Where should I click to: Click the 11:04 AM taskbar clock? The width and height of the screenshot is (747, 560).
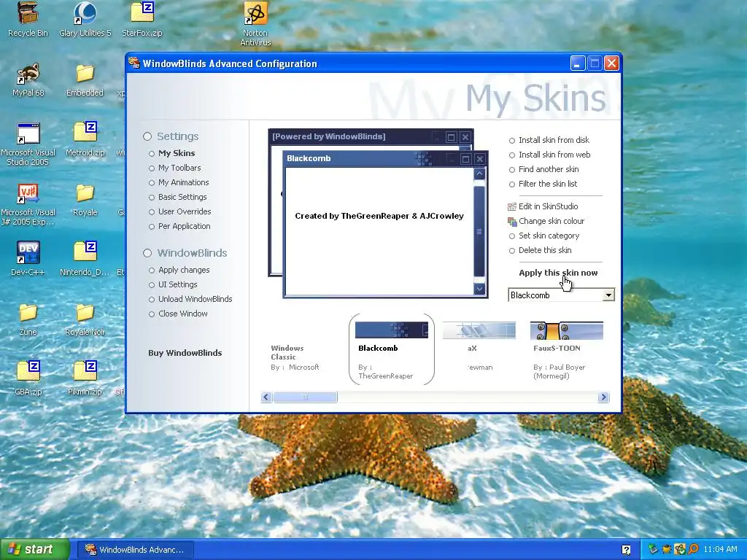point(720,550)
